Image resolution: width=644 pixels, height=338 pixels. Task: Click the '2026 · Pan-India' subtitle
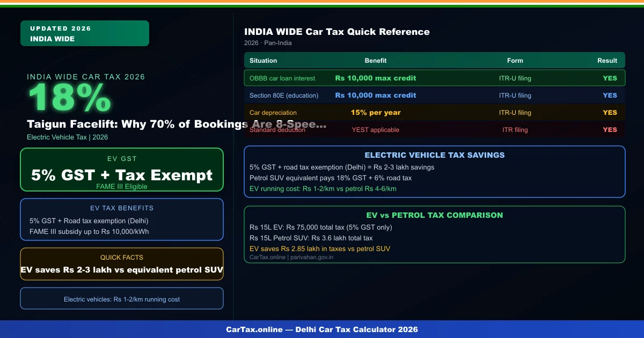[268, 43]
